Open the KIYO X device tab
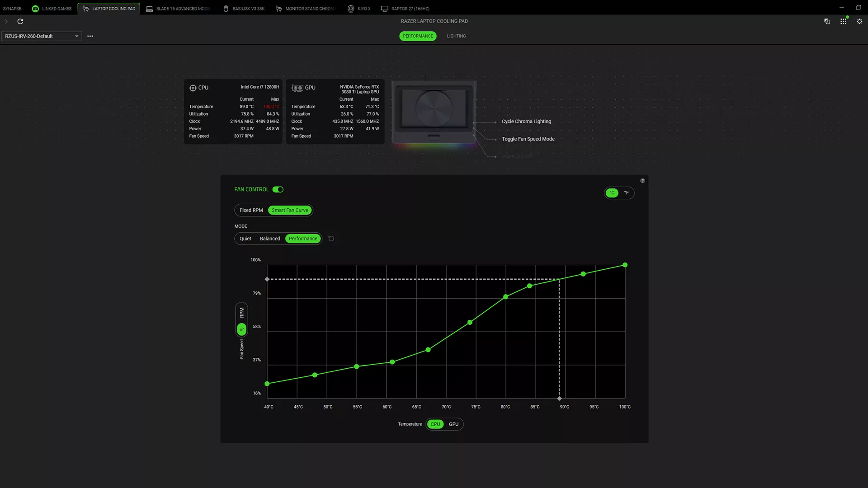868x488 pixels. tap(359, 9)
